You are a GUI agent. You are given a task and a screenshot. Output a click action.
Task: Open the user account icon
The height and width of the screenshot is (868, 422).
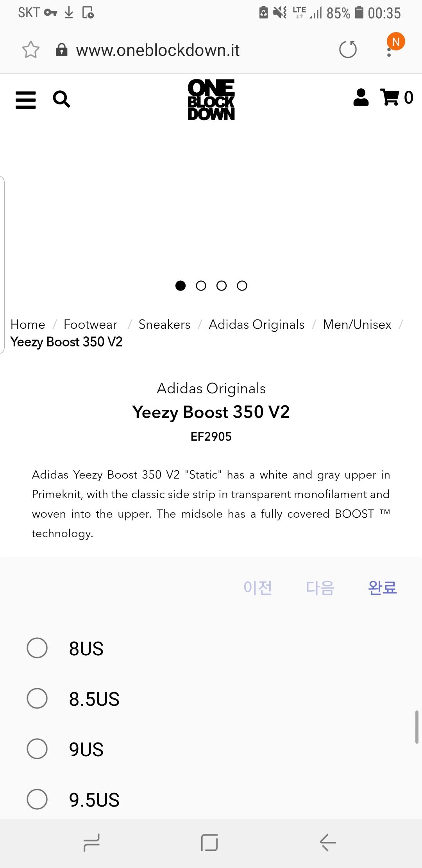click(361, 97)
